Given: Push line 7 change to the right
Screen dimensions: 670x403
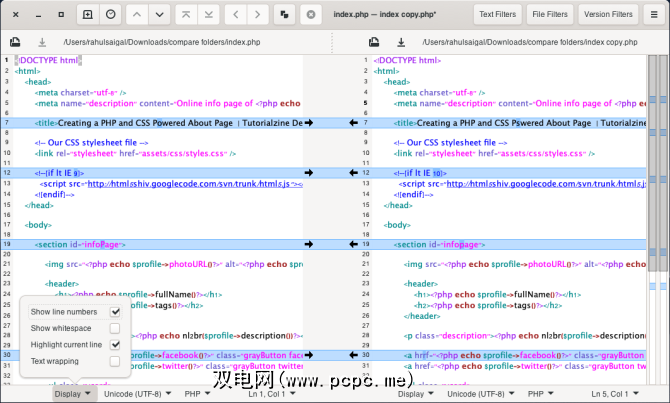Looking at the screenshot, I should [x=309, y=122].
